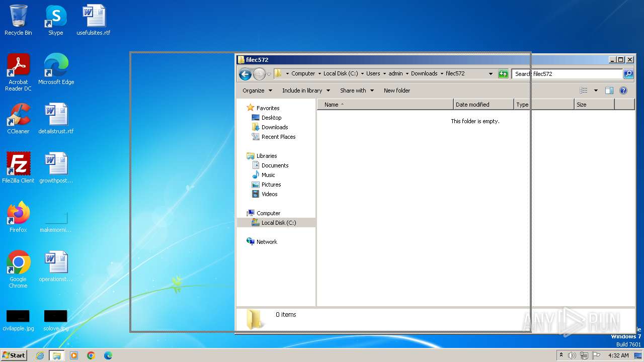
Task: Click the Chrome taskbar icon
Action: [x=91, y=355]
